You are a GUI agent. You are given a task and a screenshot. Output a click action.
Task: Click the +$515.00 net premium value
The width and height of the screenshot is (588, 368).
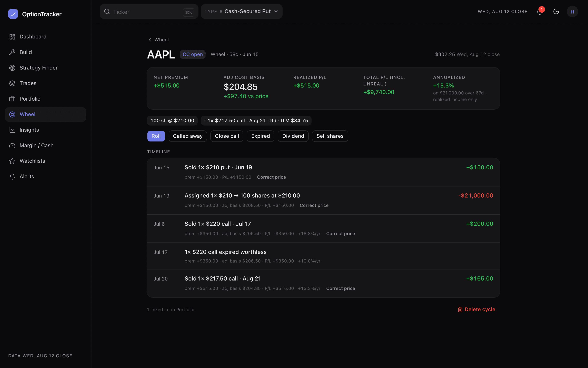click(166, 86)
